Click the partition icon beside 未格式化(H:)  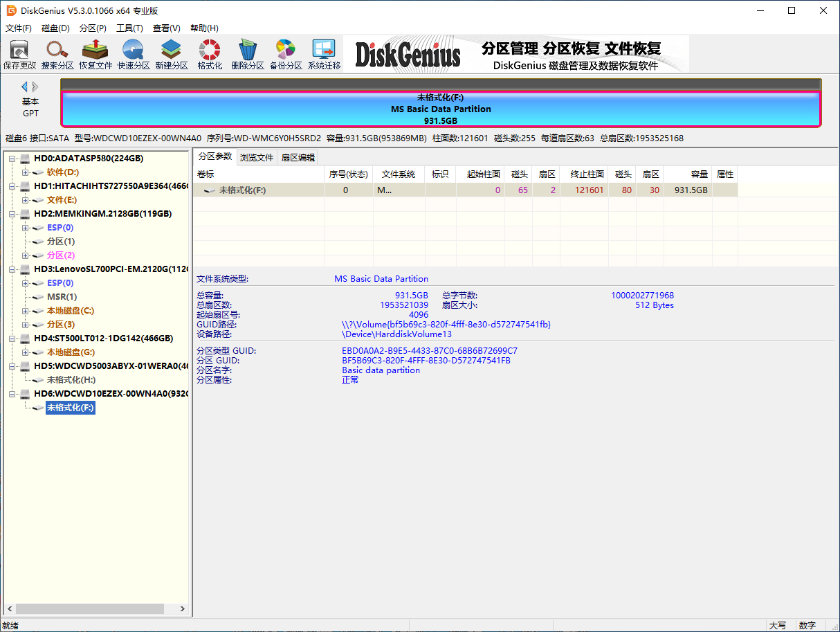click(x=38, y=380)
